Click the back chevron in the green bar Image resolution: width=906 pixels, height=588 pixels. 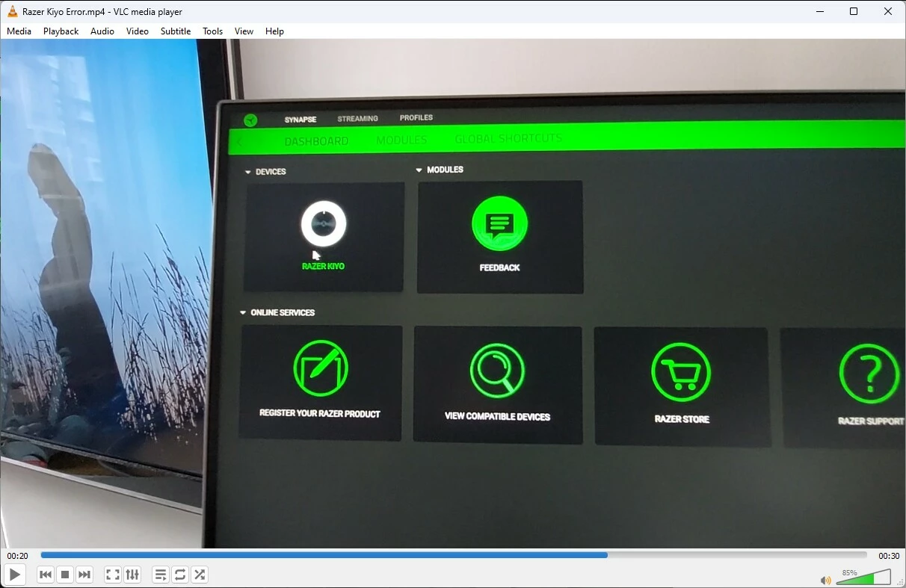(240, 142)
